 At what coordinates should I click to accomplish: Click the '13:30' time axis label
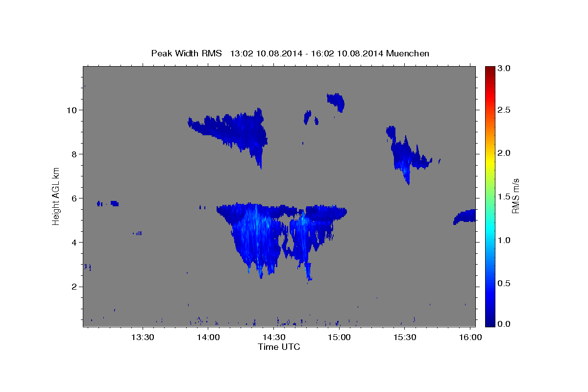pos(143,338)
